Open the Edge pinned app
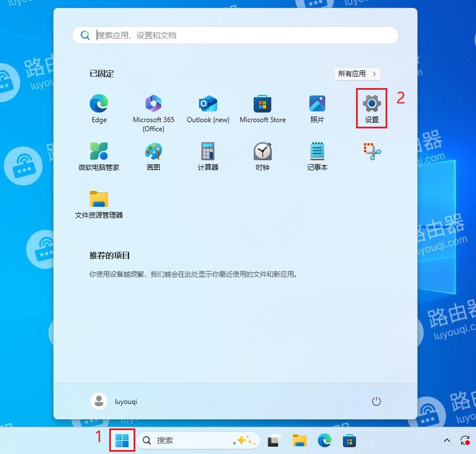This screenshot has width=476, height=454. 99,109
